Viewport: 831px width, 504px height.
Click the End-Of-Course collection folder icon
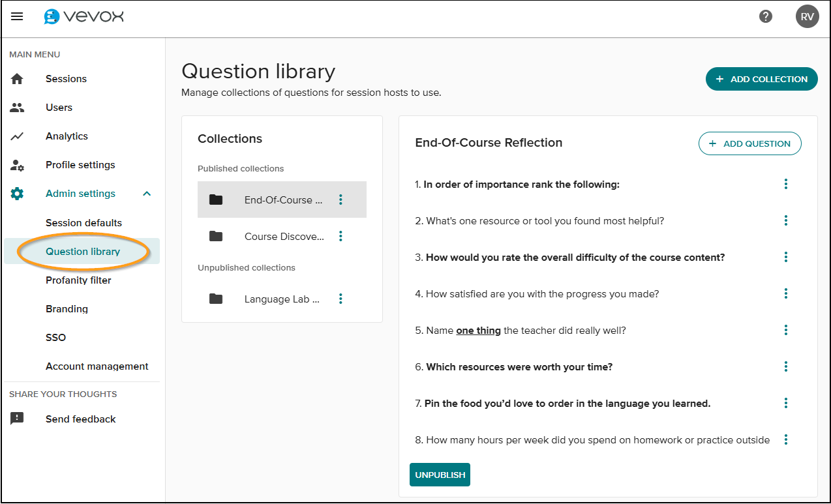(216, 200)
